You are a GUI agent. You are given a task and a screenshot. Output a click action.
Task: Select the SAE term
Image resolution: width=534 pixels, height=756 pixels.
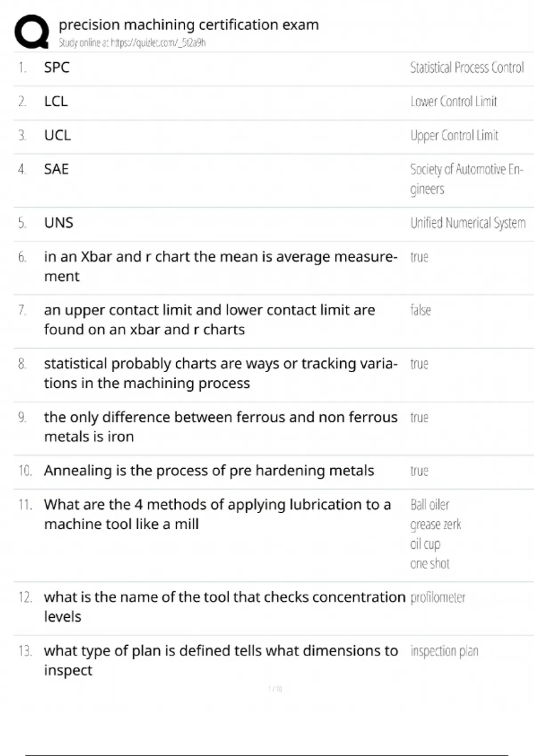(57, 169)
